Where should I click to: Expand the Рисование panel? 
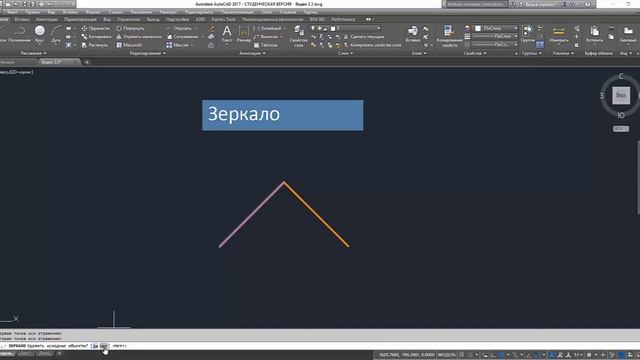point(33,53)
